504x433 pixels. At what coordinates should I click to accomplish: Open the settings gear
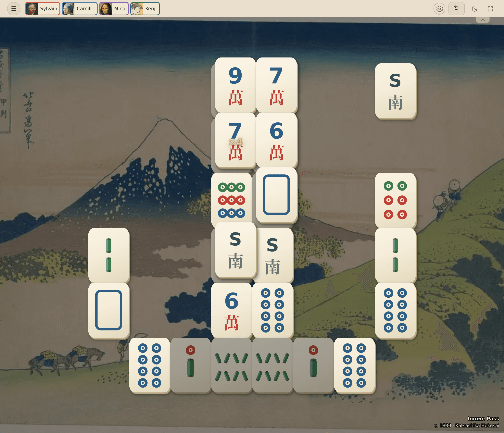tap(439, 9)
